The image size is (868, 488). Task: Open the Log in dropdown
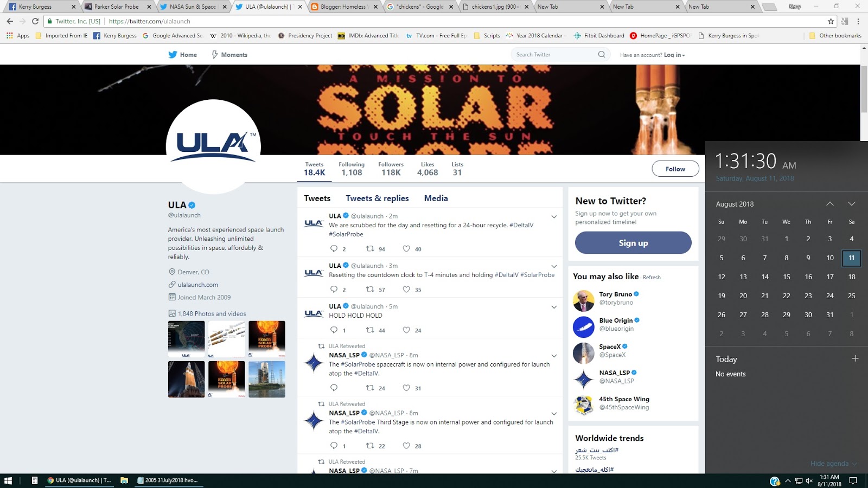pyautogui.click(x=674, y=55)
